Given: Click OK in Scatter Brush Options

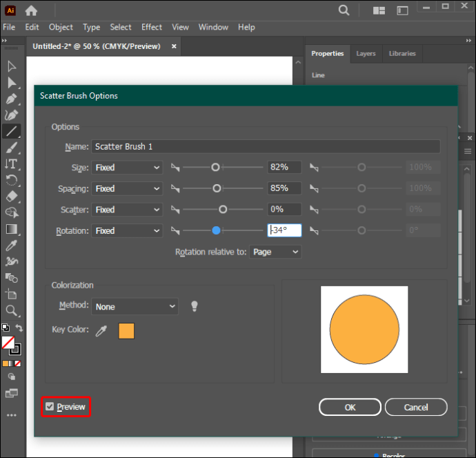Looking at the screenshot, I should click(350, 407).
